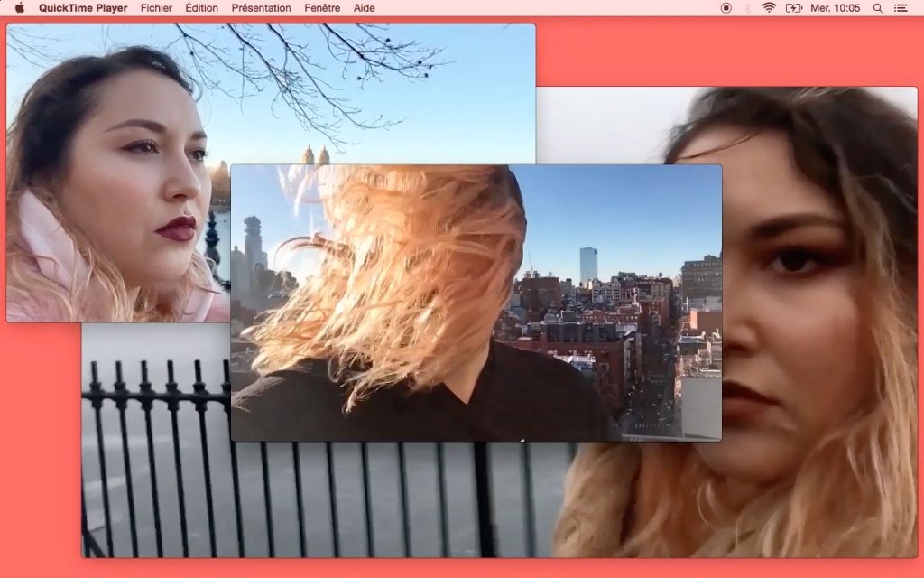Open the Apple logo menu
This screenshot has width=924, height=578.
coord(19,8)
